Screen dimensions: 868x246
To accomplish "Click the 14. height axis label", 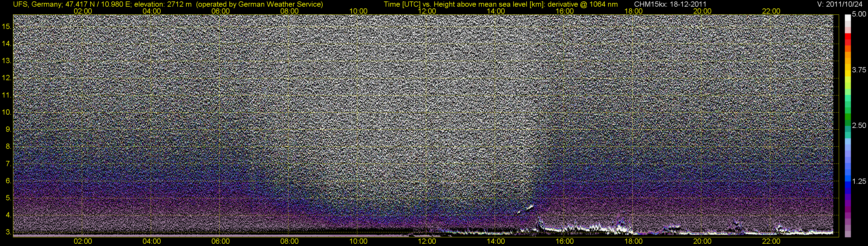I will [7, 44].
